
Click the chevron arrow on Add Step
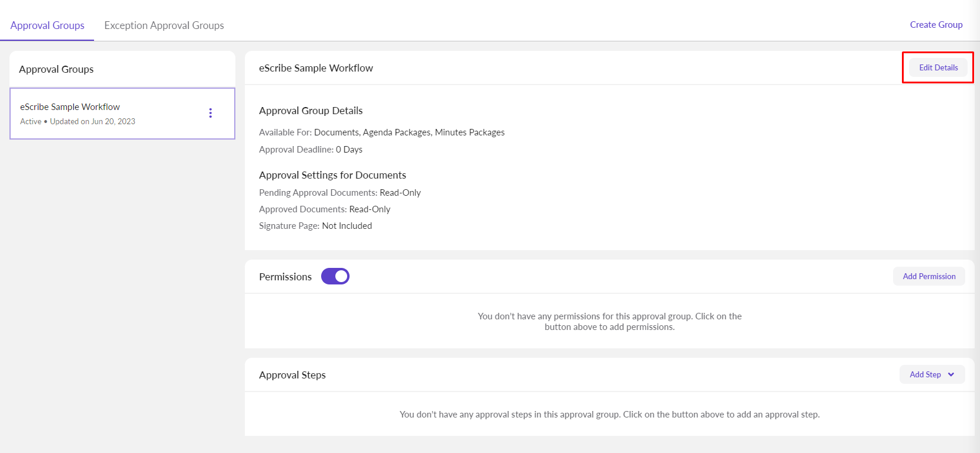951,374
